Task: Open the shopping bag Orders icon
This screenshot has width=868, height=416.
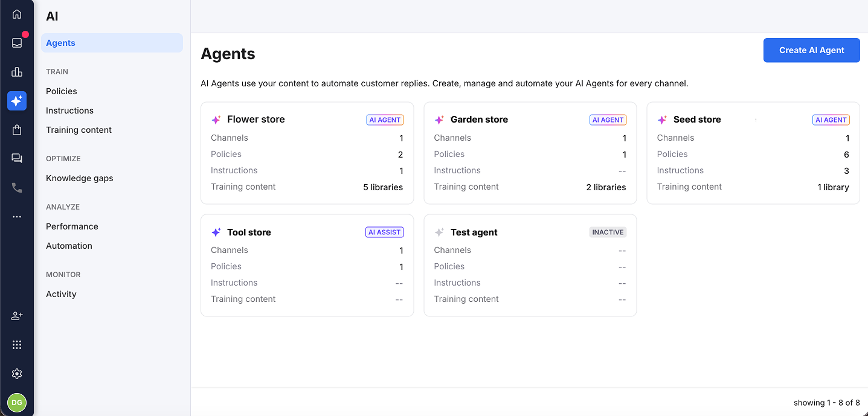Action: [x=17, y=130]
